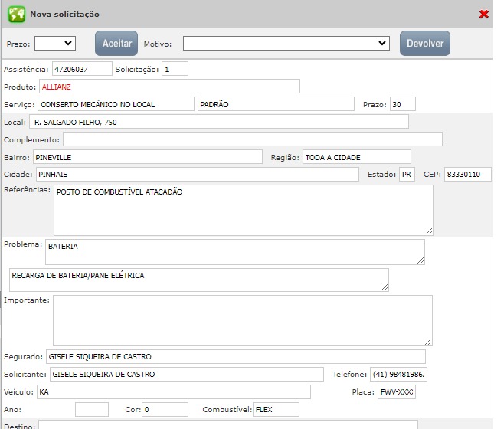
Task: Click the globe icon beside Nova solicitação
Action: click(x=16, y=15)
